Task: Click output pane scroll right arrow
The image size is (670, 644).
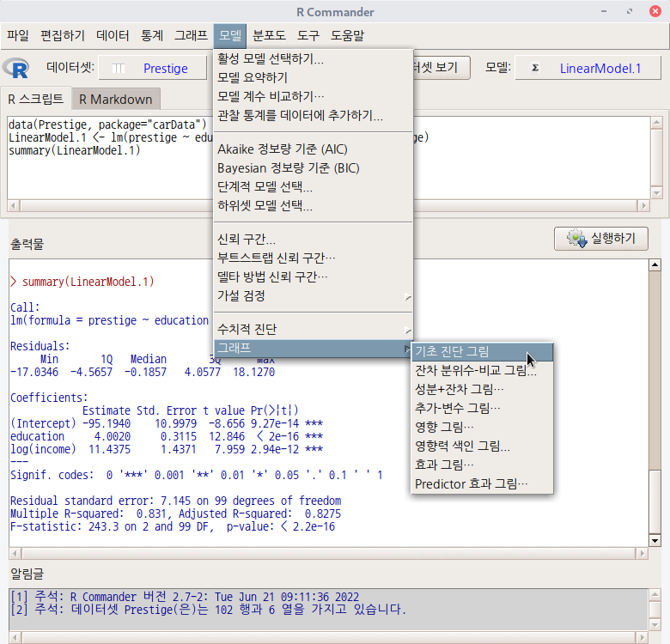Action: 642,554
